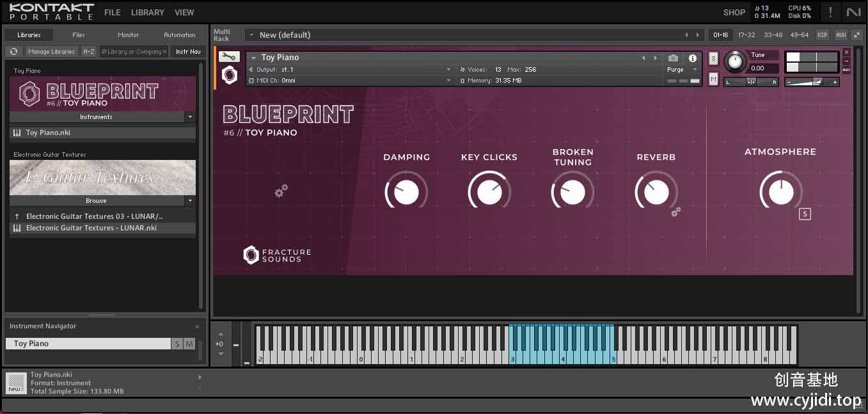This screenshot has height=414, width=868.
Task: Close the Instrument Navigator panel
Action: coord(197,326)
